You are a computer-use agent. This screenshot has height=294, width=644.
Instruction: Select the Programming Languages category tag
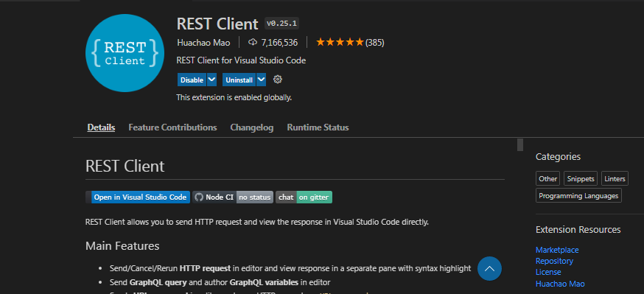578,195
